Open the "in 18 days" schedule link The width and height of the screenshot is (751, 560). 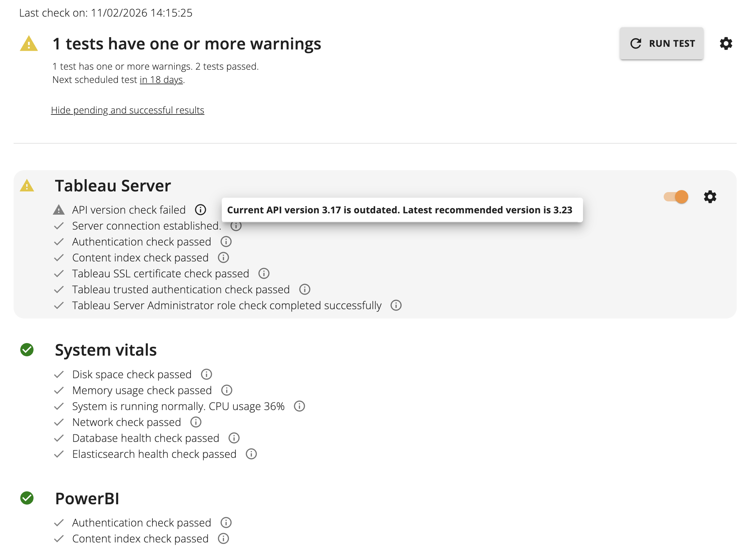[x=161, y=80]
